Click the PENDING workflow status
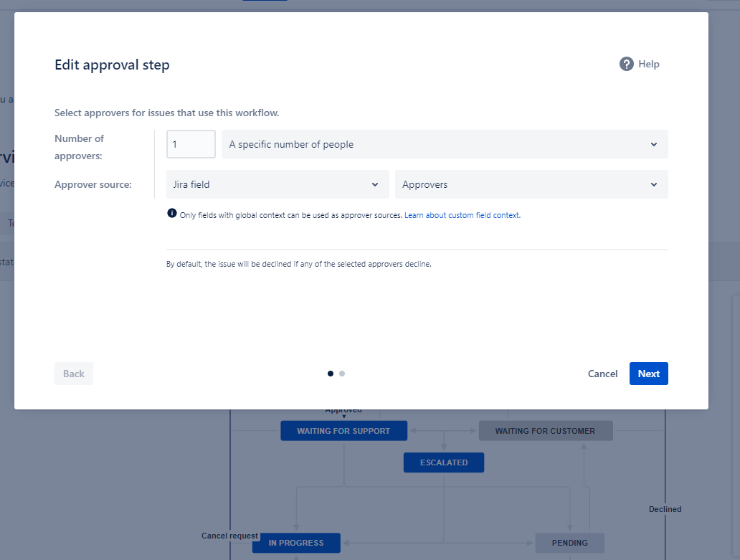Viewport: 740px width, 560px height. coord(569,543)
